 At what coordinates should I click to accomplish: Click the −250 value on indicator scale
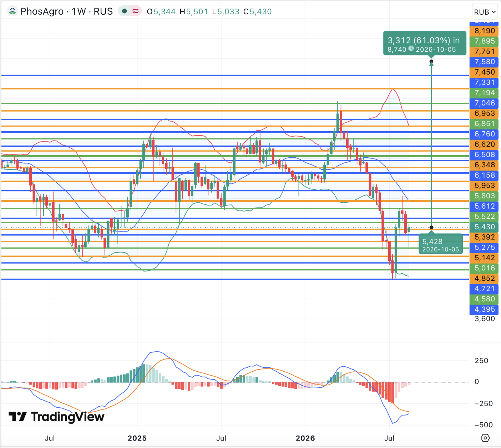point(484,404)
